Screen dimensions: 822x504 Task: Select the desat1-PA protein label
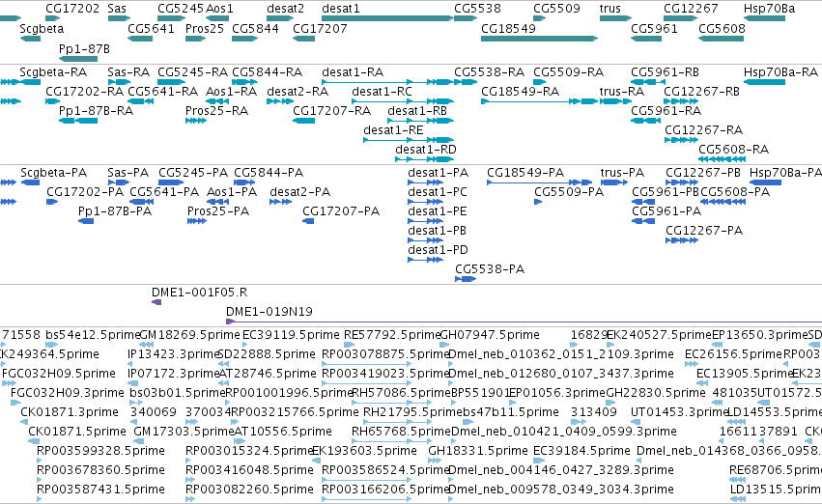[438, 173]
